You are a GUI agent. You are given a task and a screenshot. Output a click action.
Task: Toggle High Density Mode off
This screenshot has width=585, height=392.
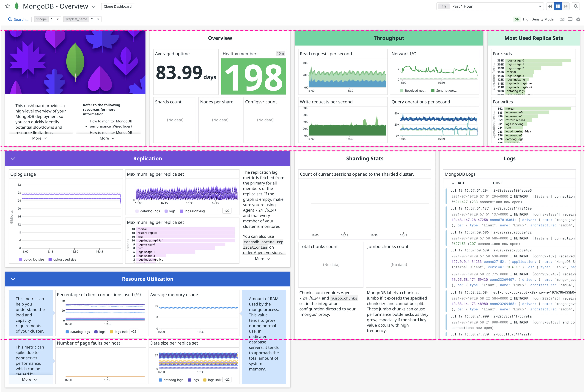(517, 19)
